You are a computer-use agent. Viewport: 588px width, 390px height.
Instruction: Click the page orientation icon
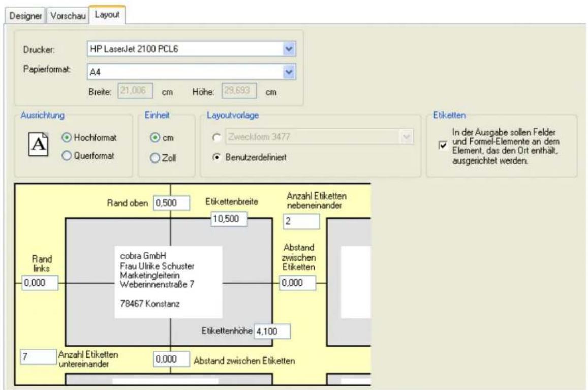[39, 144]
